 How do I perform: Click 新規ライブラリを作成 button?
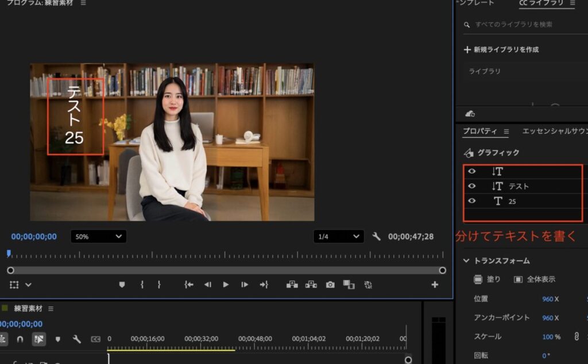pos(501,50)
